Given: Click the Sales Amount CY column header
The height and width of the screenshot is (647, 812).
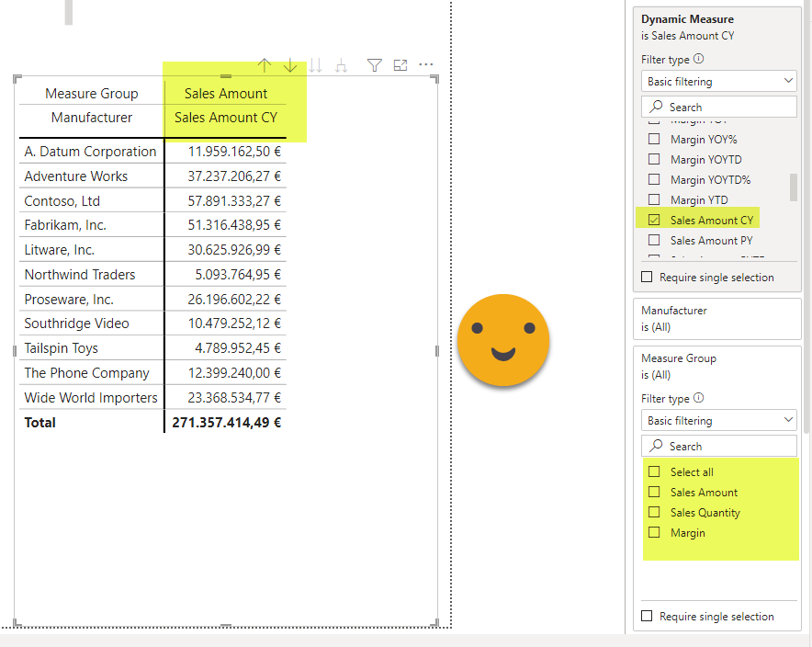Looking at the screenshot, I should click(x=226, y=118).
